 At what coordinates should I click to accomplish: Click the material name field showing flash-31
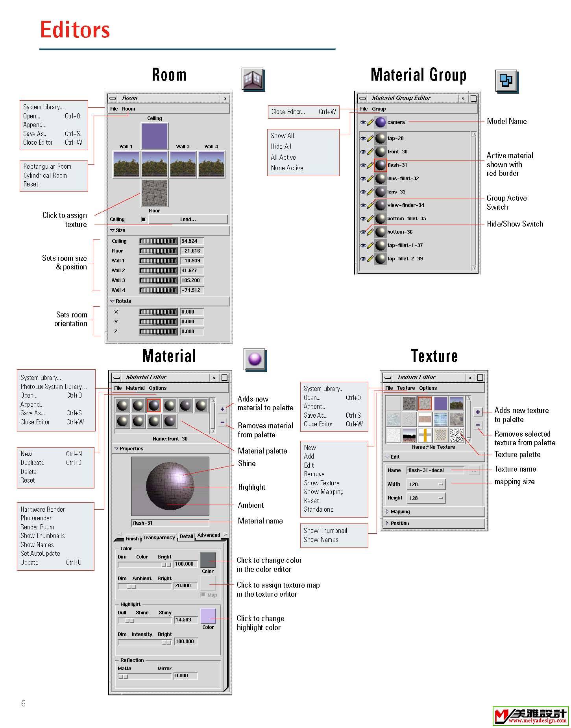170,523
